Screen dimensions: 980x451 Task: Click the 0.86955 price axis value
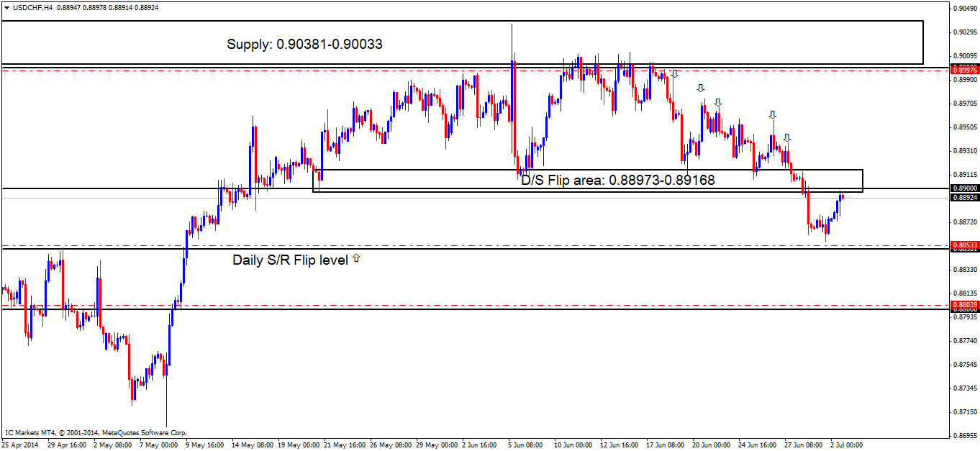(965, 436)
